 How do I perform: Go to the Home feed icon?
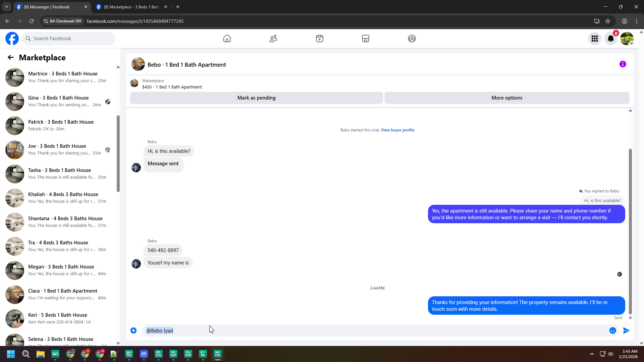[227, 39]
